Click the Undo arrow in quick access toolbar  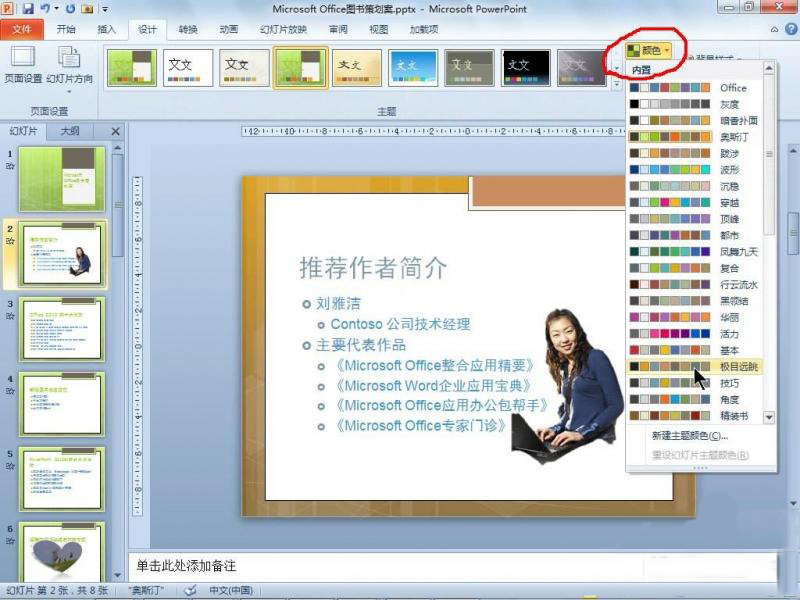45,9
